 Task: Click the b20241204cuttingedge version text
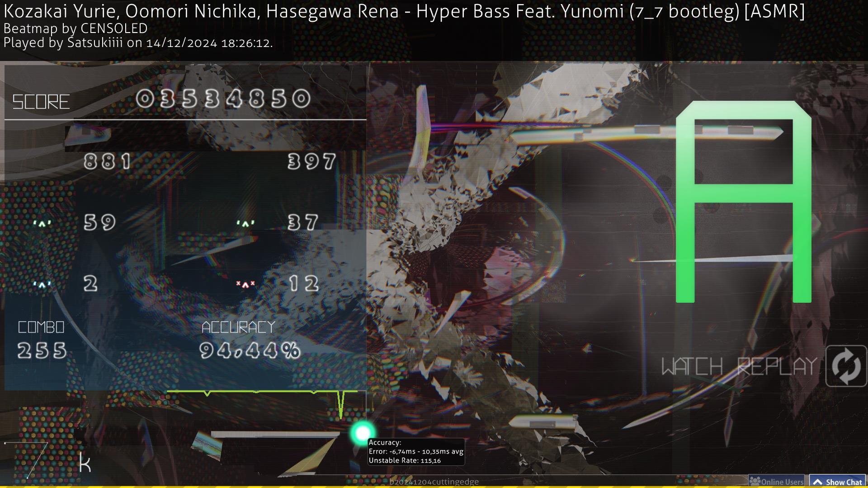(434, 482)
